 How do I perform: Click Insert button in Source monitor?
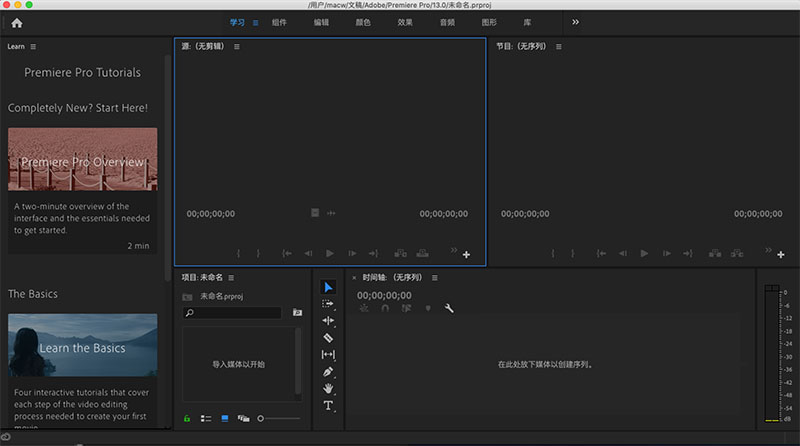401,253
